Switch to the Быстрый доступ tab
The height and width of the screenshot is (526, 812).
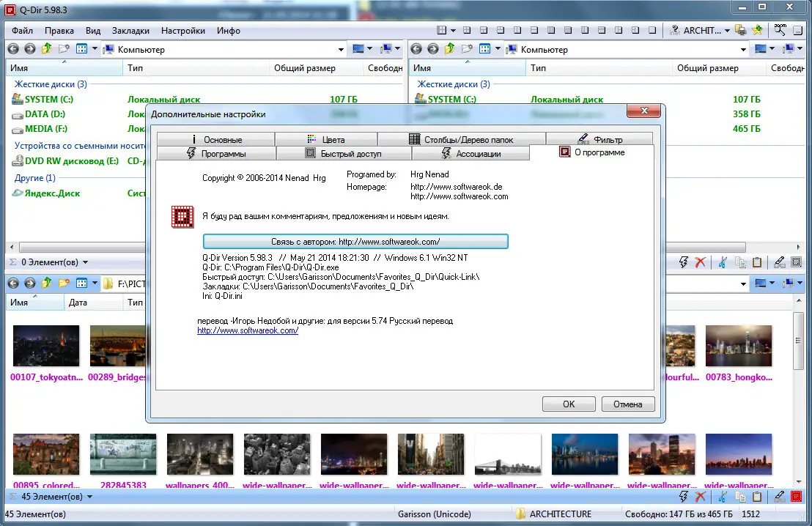(344, 153)
